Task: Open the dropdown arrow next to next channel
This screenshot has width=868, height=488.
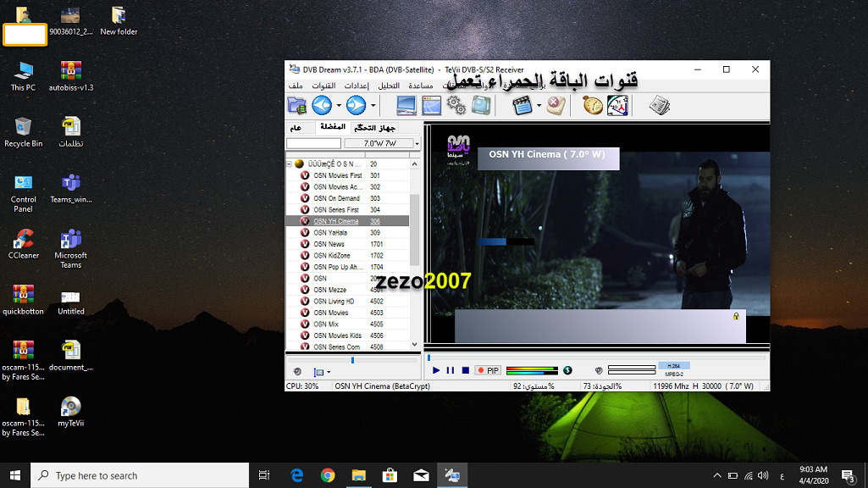Action: tap(373, 105)
